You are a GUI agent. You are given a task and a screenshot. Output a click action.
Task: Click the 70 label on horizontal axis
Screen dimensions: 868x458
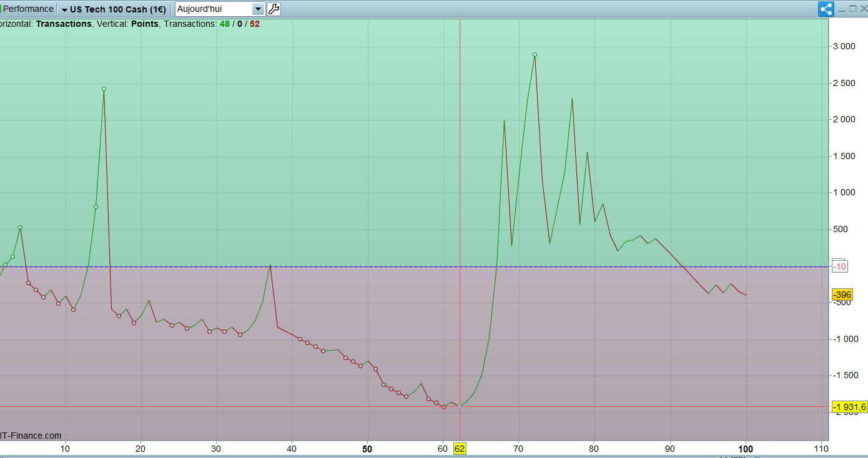coord(518,449)
